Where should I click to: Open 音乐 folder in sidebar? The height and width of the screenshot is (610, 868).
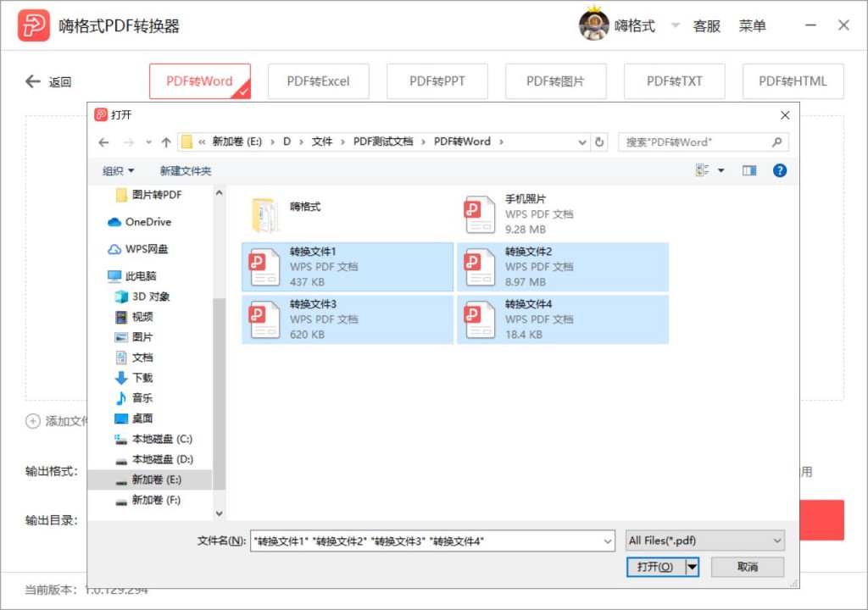[x=134, y=398]
